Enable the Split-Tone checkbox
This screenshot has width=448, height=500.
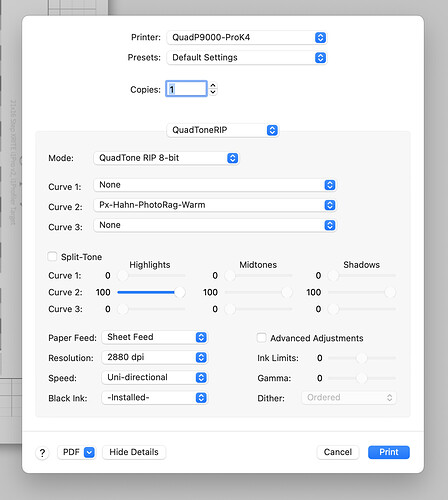52,257
